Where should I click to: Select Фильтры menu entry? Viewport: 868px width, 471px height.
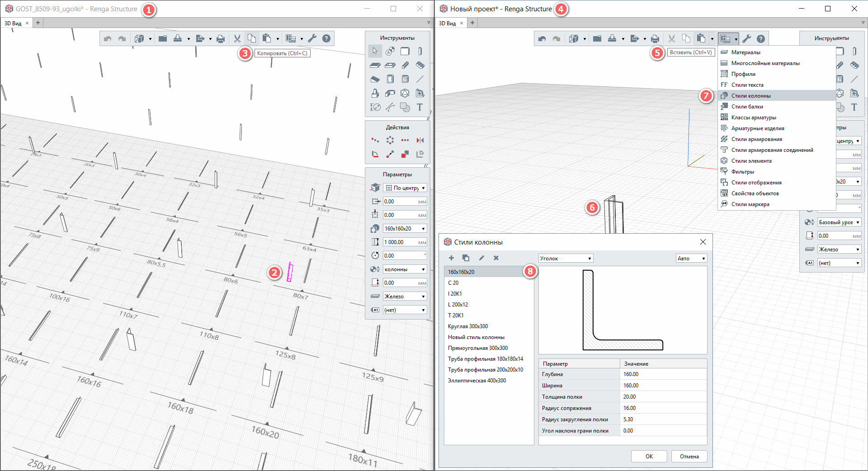[x=777, y=172]
